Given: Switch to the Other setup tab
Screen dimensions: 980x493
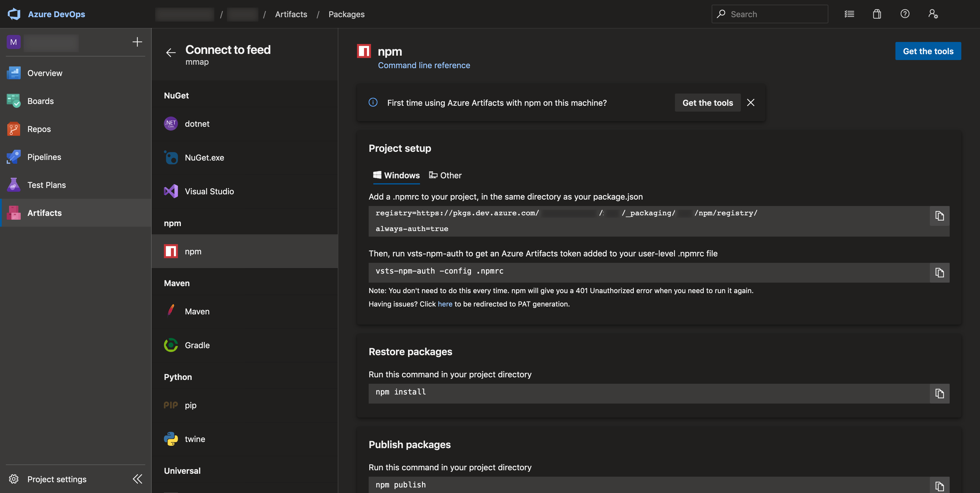Looking at the screenshot, I should point(450,175).
